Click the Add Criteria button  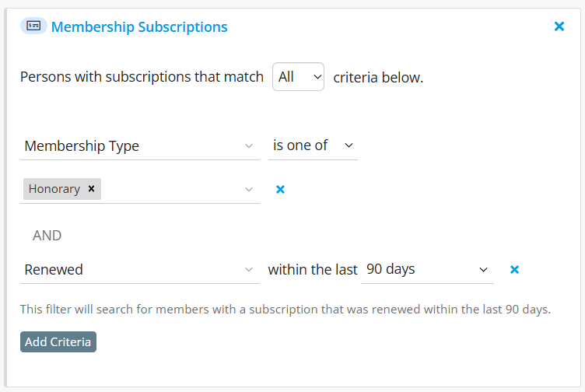click(x=58, y=341)
